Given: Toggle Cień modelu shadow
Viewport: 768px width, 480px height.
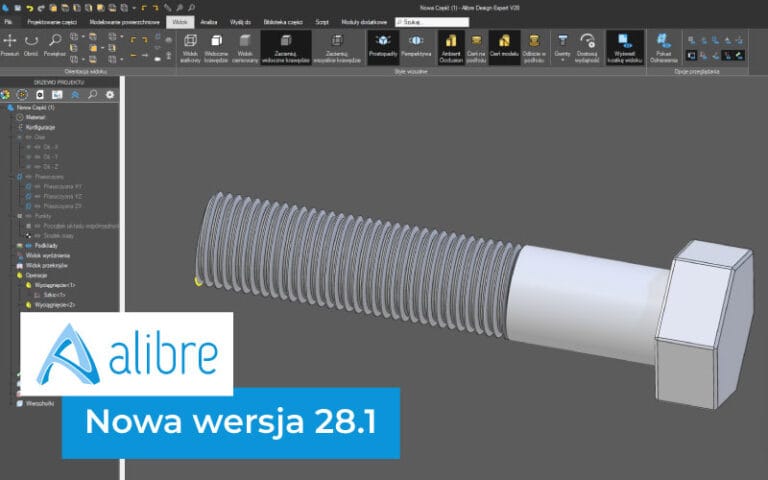Looking at the screenshot, I should 504,48.
